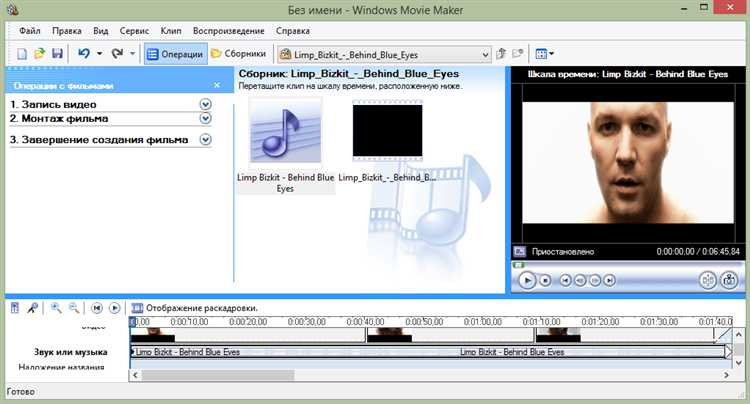Zoom out on the timeline
Image resolution: width=750 pixels, height=404 pixels.
pos(74,308)
